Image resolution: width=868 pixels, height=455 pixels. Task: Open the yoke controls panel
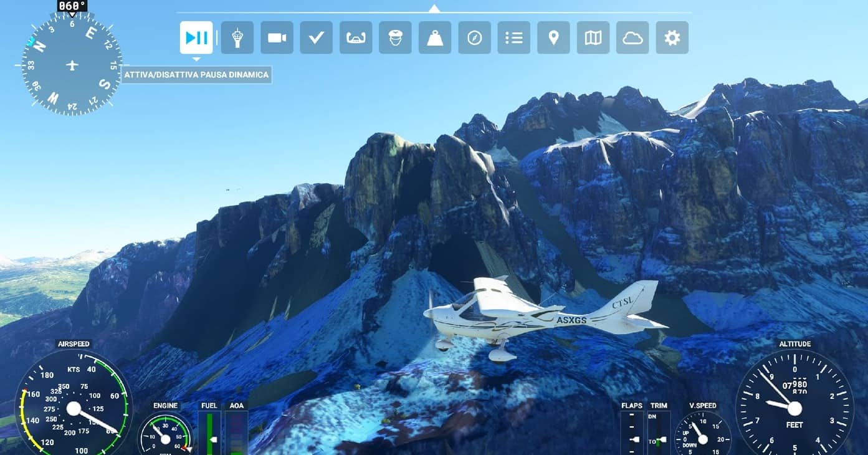click(x=356, y=37)
